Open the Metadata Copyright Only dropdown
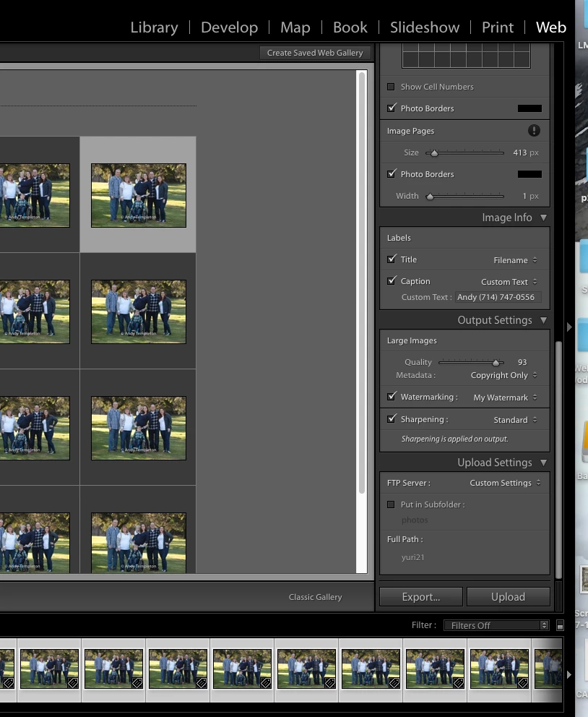588x717 pixels. pyautogui.click(x=504, y=375)
